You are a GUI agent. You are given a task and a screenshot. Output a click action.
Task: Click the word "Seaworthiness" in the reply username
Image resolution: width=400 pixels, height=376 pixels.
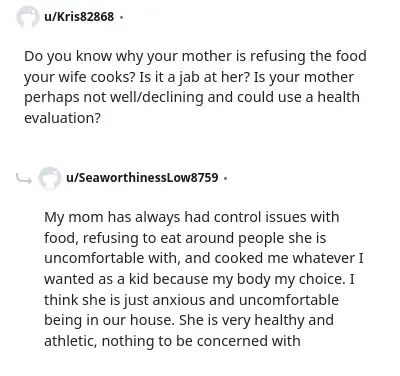(121, 177)
